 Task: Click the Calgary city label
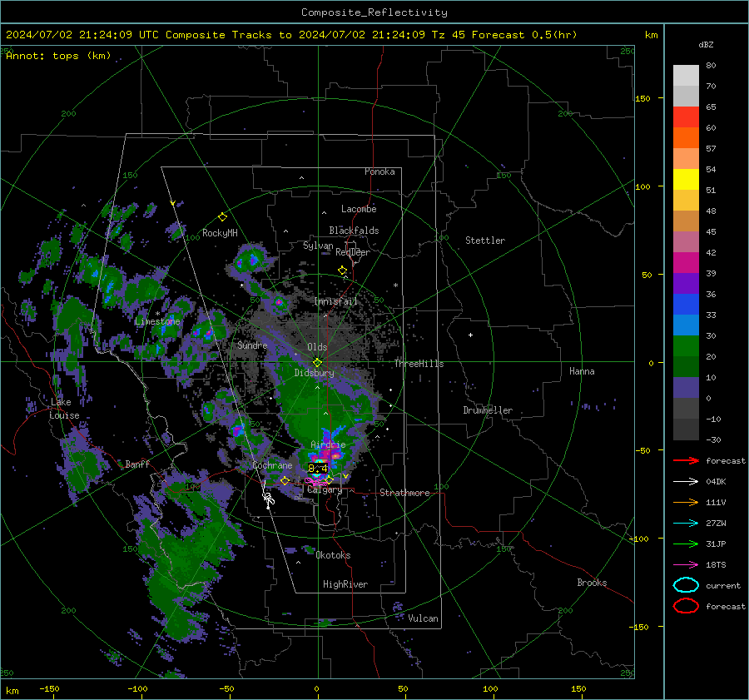coord(325,489)
